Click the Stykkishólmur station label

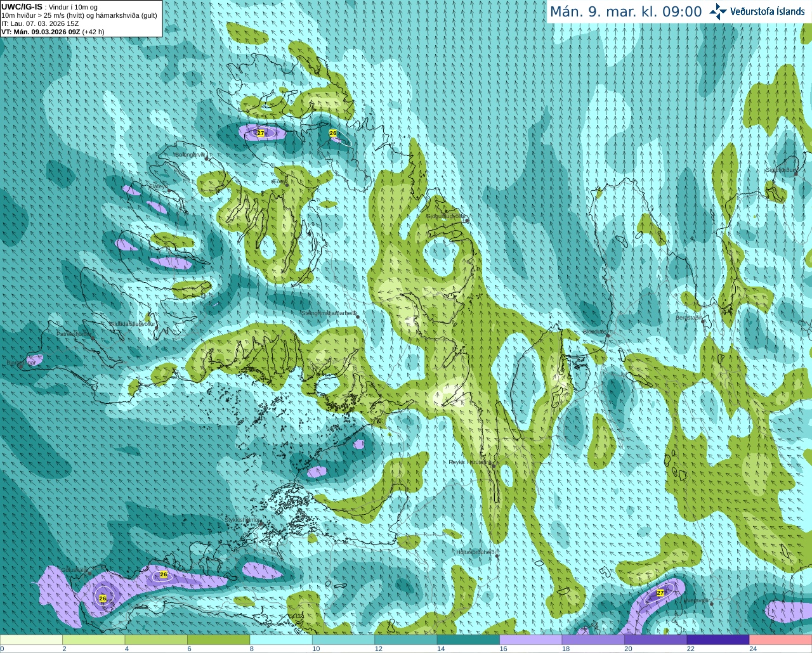[243, 520]
